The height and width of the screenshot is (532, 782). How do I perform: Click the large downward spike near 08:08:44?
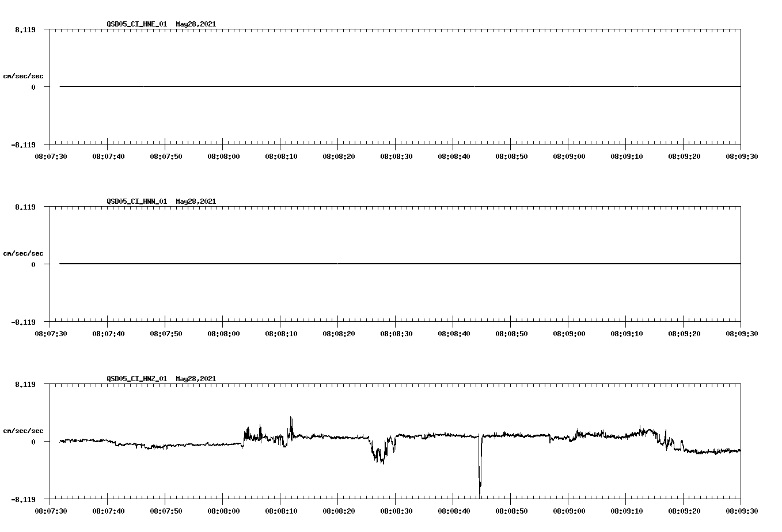[480, 472]
